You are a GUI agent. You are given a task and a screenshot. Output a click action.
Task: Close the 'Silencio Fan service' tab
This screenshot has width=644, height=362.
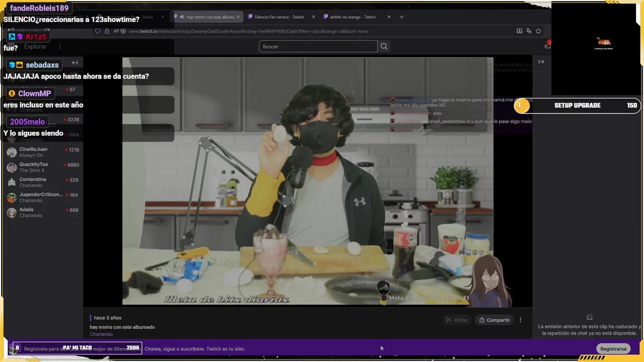313,17
